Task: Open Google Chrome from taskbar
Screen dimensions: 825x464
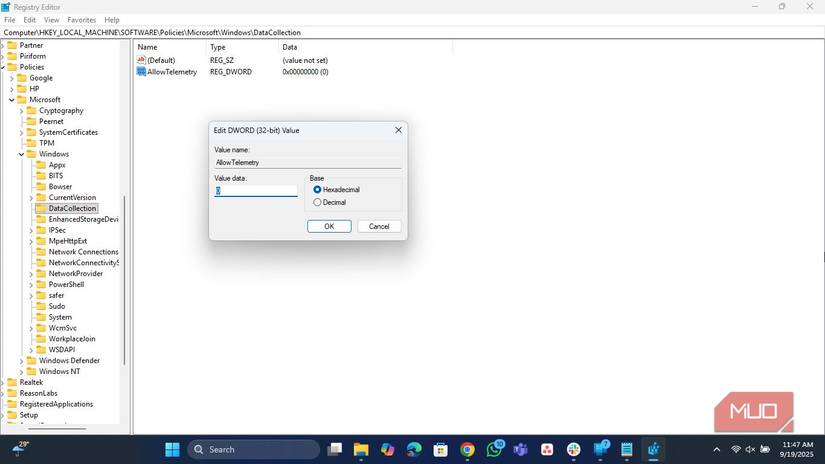Action: 467,449
